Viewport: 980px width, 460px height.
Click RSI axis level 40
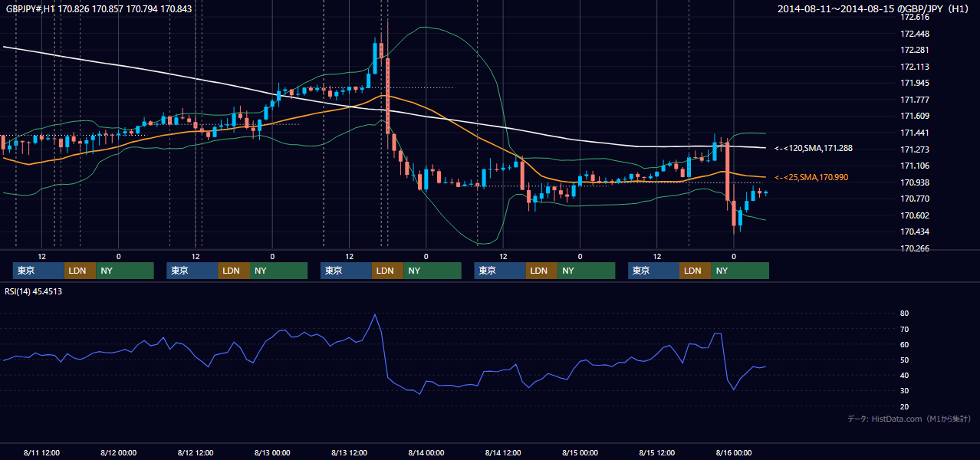point(905,375)
